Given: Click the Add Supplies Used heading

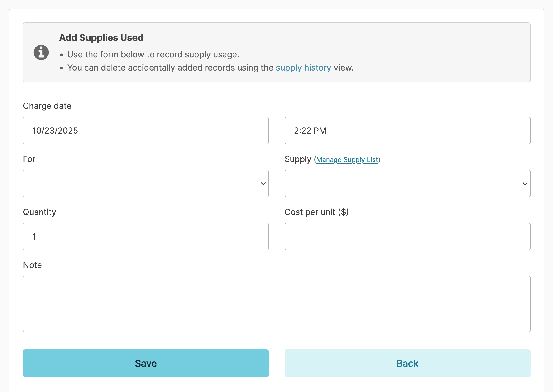Looking at the screenshot, I should [101, 38].
